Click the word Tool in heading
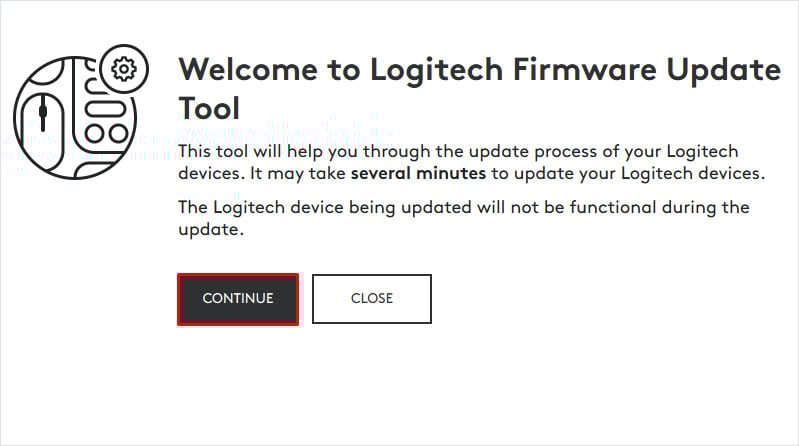799x446 pixels. tap(208, 107)
